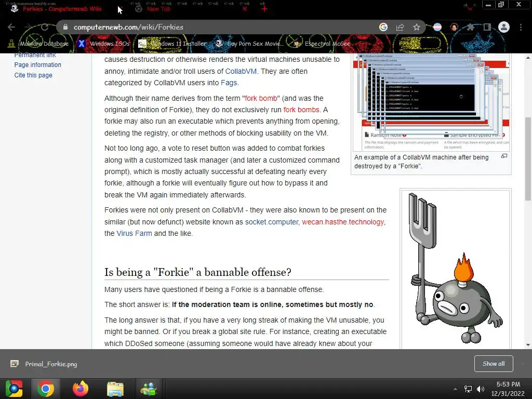
Task: Reload the Forkies wiki page
Action: (x=45, y=27)
